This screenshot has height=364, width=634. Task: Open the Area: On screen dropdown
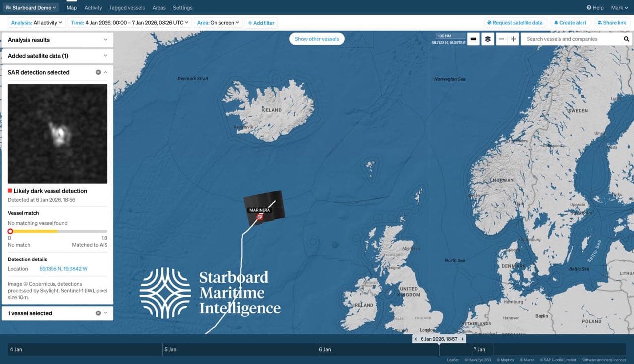pyautogui.click(x=218, y=23)
